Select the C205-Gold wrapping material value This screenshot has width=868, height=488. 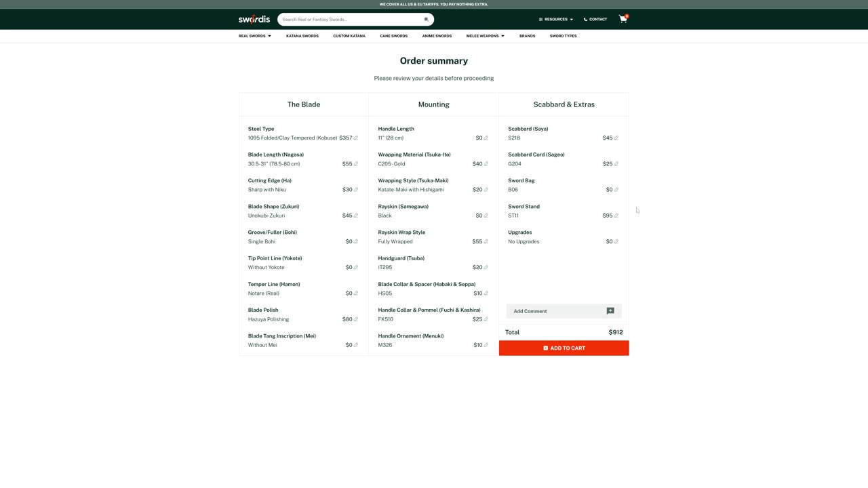tap(391, 163)
